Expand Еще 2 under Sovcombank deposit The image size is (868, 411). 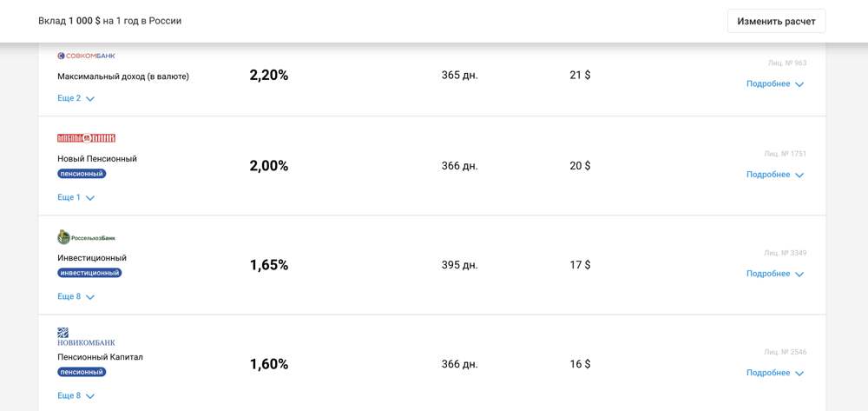[x=76, y=98]
